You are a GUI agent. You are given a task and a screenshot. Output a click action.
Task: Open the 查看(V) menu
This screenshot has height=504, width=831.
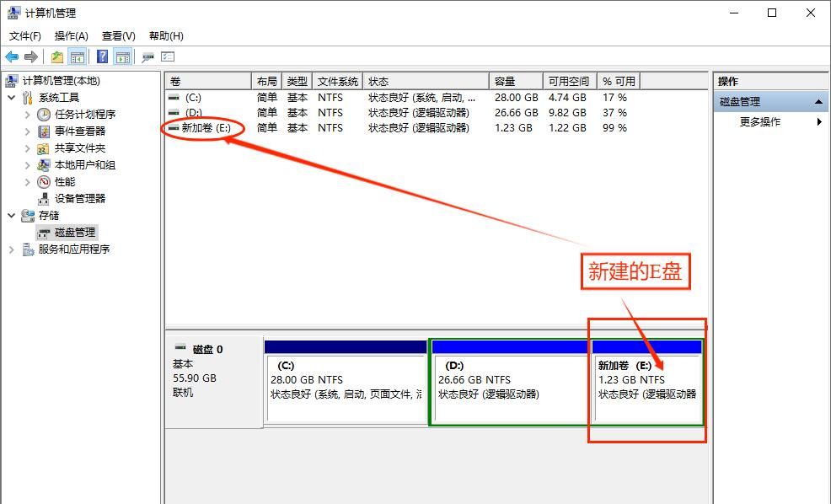pos(118,36)
